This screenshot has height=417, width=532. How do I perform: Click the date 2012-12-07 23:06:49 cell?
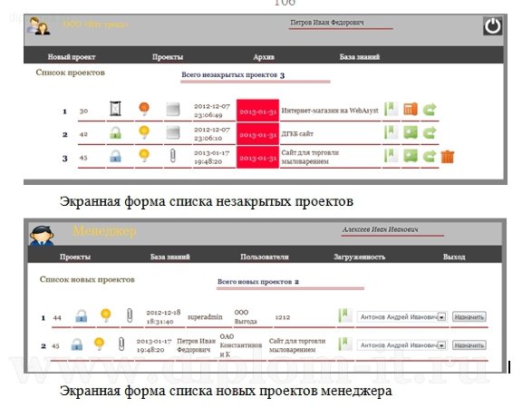pos(212,111)
